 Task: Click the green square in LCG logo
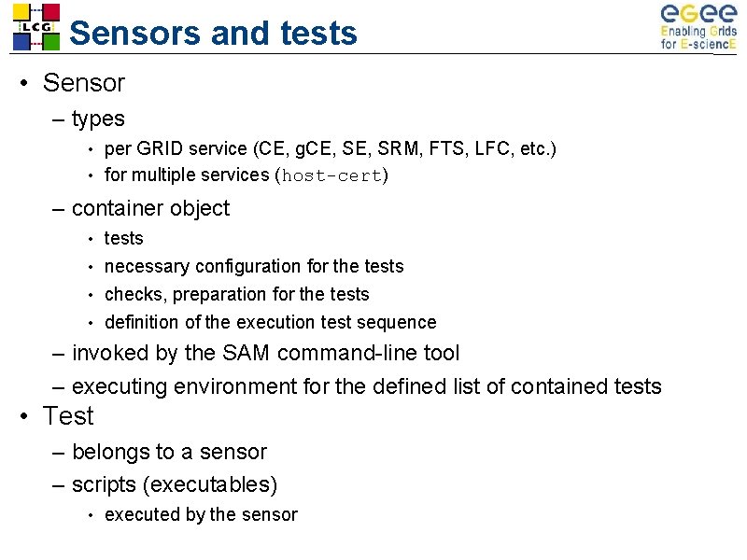pos(51,42)
